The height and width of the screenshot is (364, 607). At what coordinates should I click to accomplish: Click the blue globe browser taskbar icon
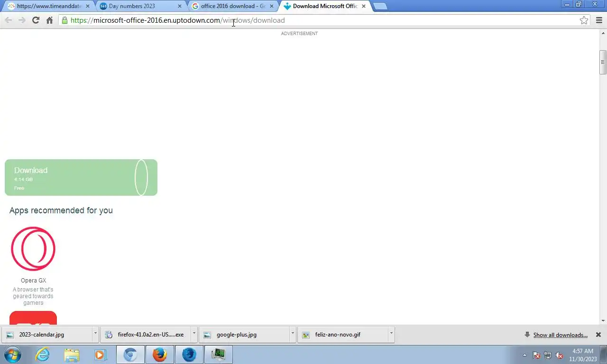(x=189, y=355)
